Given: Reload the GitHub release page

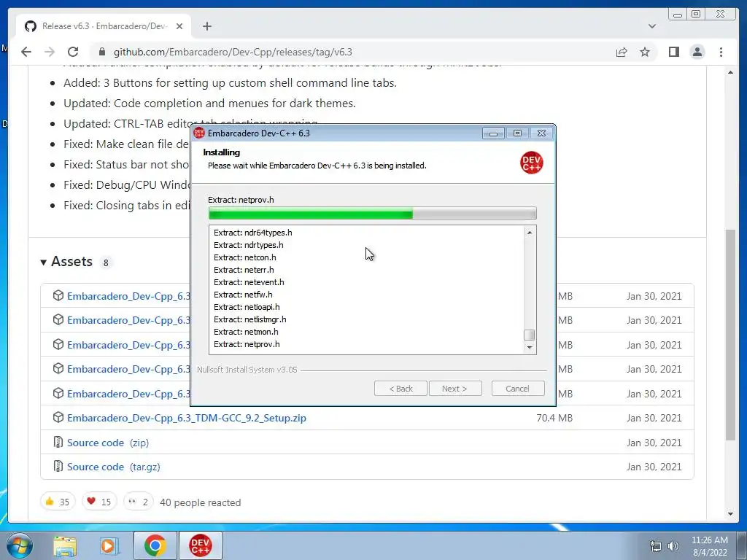Looking at the screenshot, I should point(73,52).
